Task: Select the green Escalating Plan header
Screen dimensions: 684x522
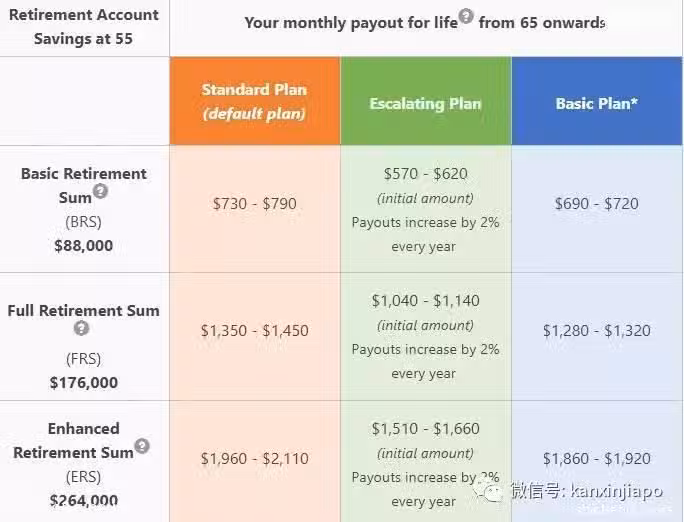Action: [x=426, y=101]
